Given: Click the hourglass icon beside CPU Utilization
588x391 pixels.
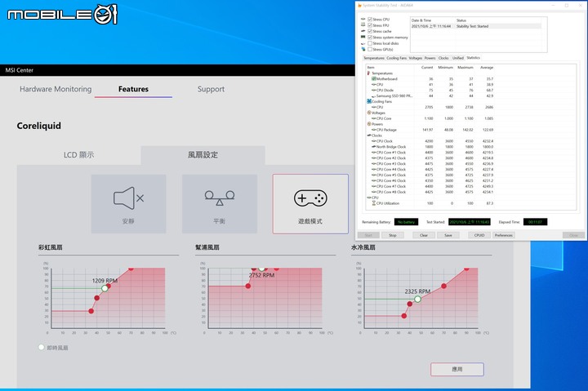Looking at the screenshot, I should [373, 203].
